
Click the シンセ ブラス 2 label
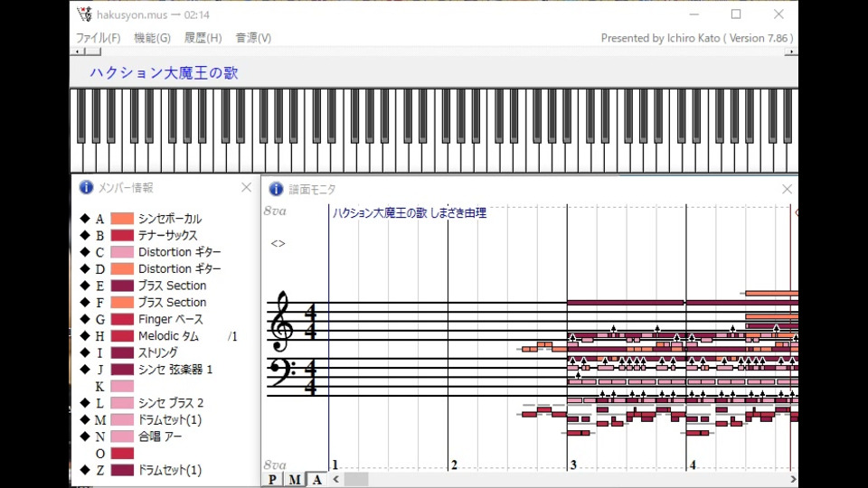coord(171,403)
